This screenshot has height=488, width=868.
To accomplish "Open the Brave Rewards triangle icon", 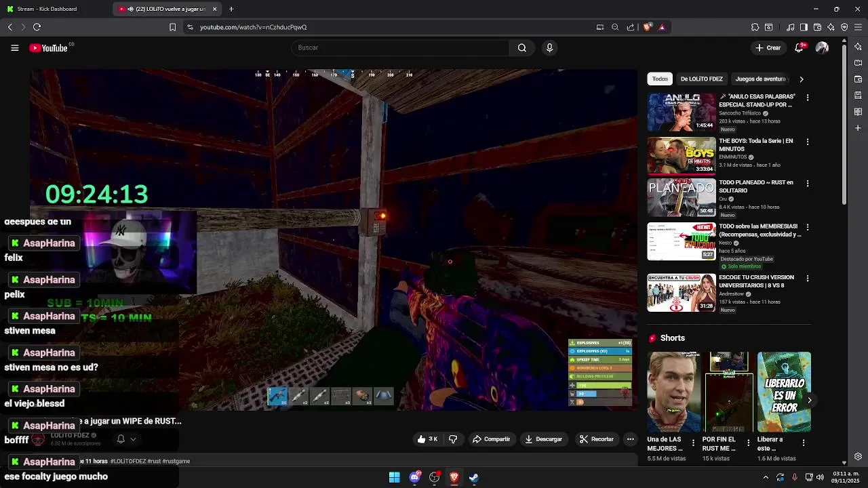I will pyautogui.click(x=662, y=27).
